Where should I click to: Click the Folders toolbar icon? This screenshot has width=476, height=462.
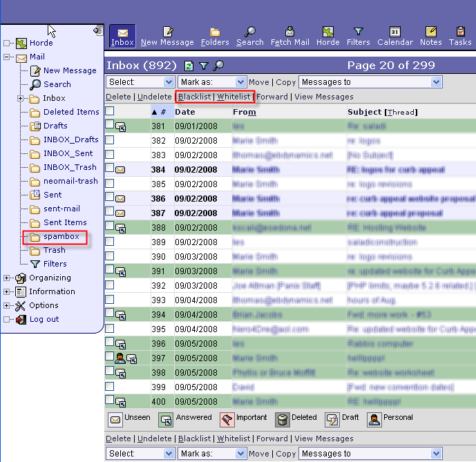click(215, 32)
